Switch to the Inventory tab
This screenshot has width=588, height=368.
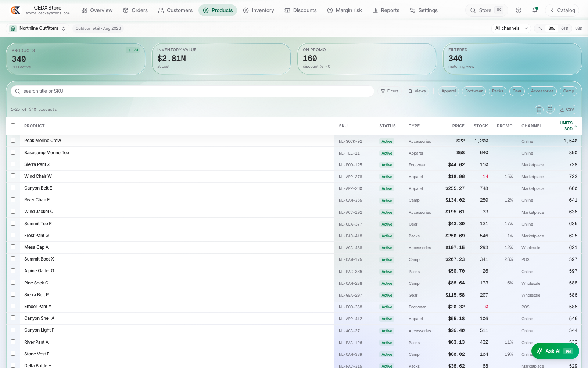click(x=258, y=10)
